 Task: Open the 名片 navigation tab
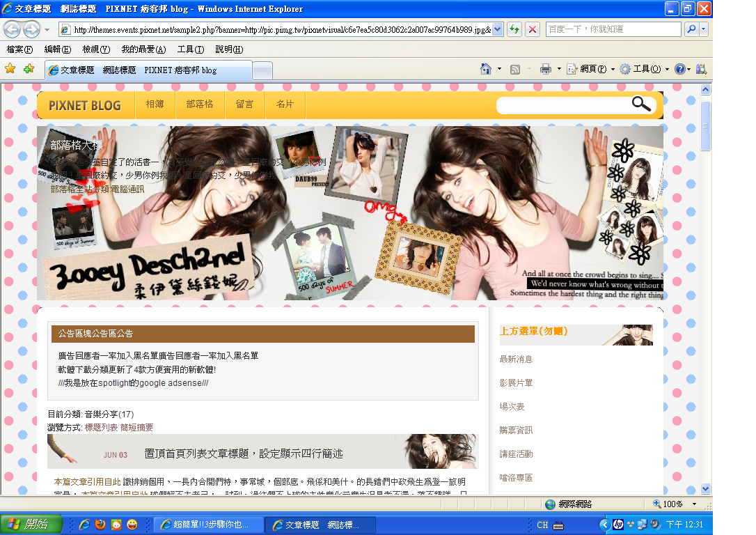click(x=285, y=104)
